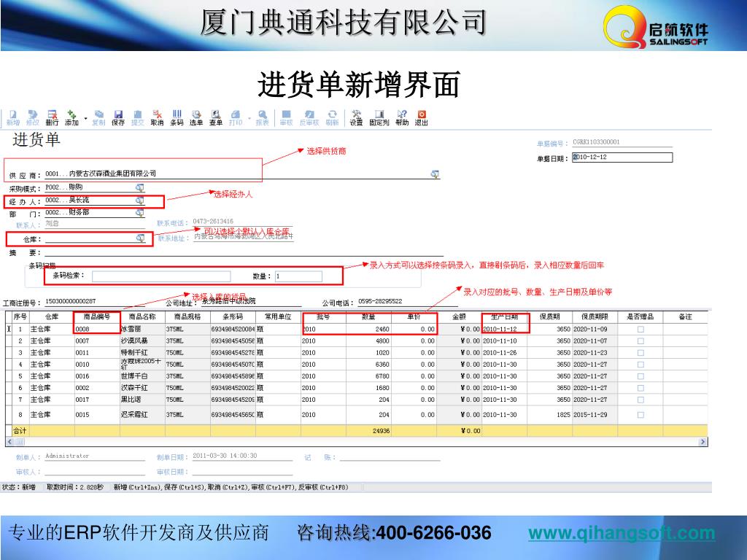This screenshot has width=747, height=560.
Task: Select product code cell 0008
Action: 97,329
